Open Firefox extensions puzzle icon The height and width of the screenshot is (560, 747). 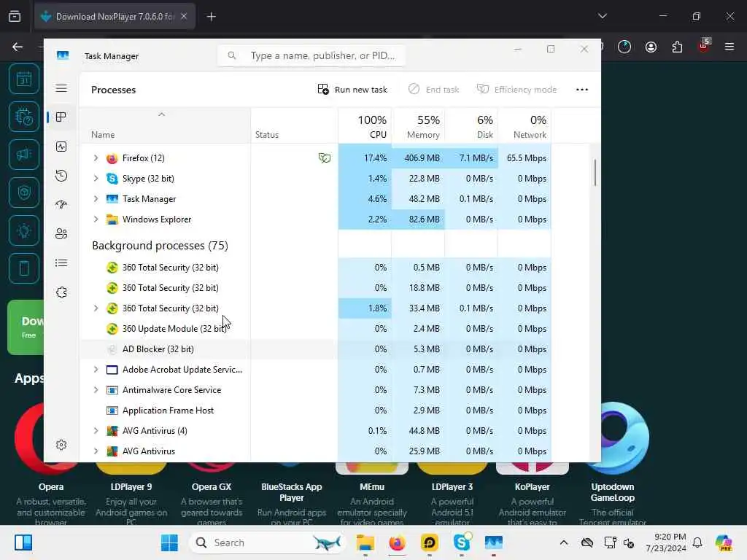coord(677,47)
